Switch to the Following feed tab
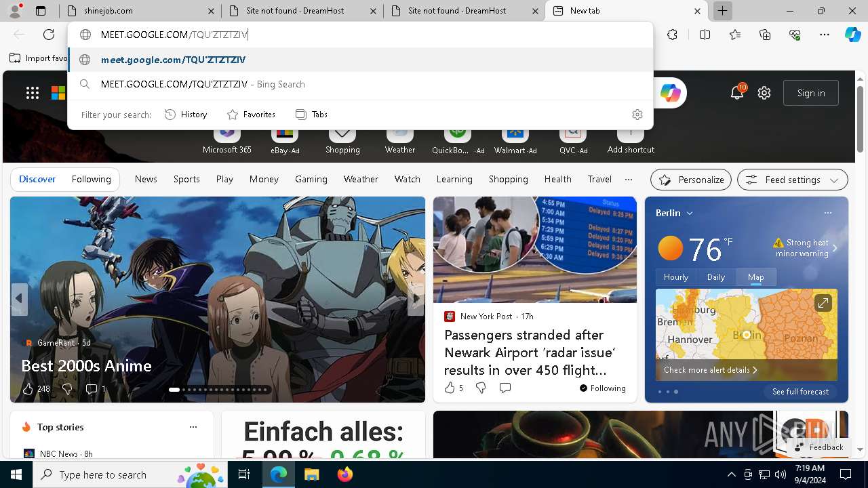 point(91,179)
